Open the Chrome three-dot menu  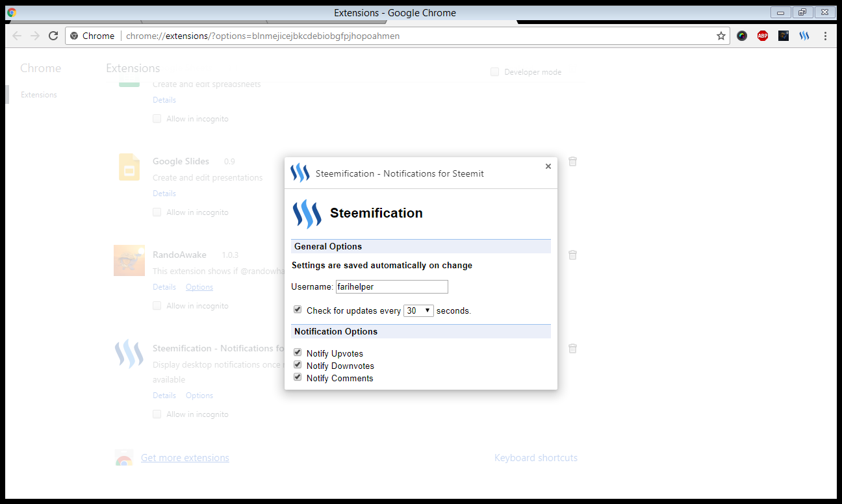(825, 36)
